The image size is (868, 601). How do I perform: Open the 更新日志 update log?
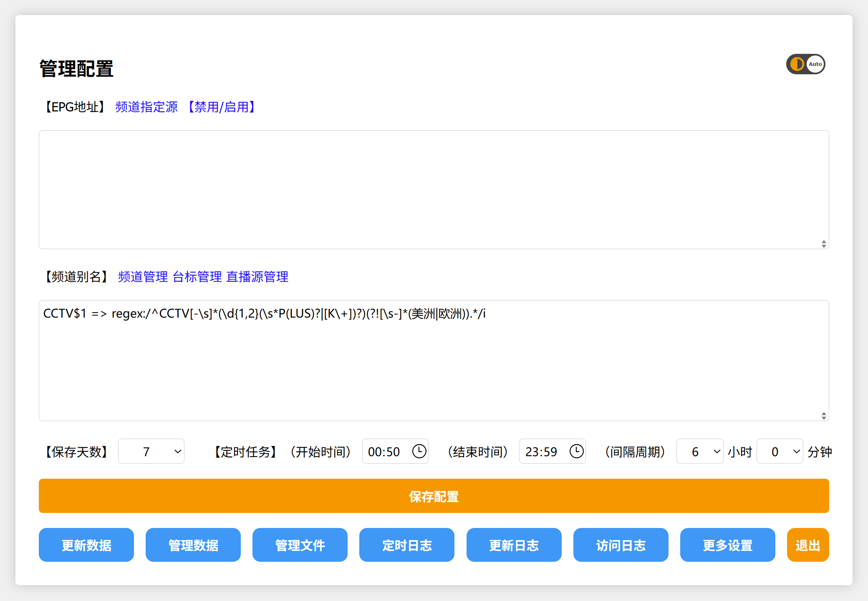pyautogui.click(x=514, y=545)
